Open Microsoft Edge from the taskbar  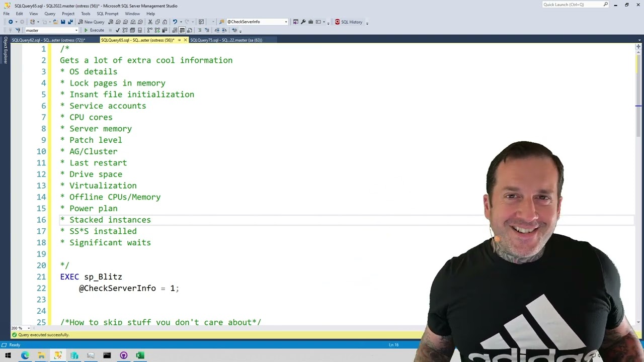pyautogui.click(x=25, y=355)
